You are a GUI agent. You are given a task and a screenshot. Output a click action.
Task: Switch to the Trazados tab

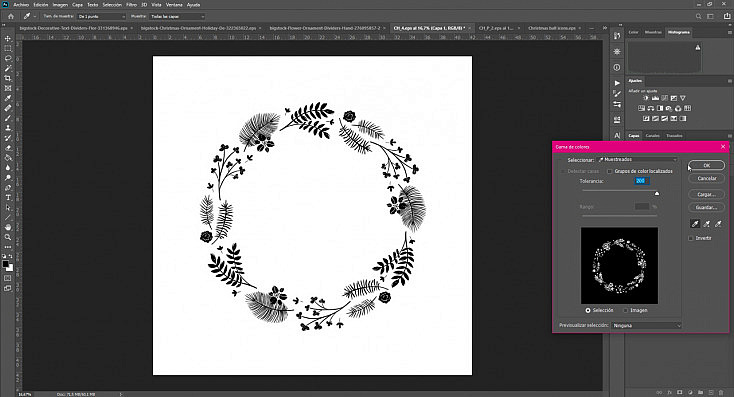click(x=674, y=136)
